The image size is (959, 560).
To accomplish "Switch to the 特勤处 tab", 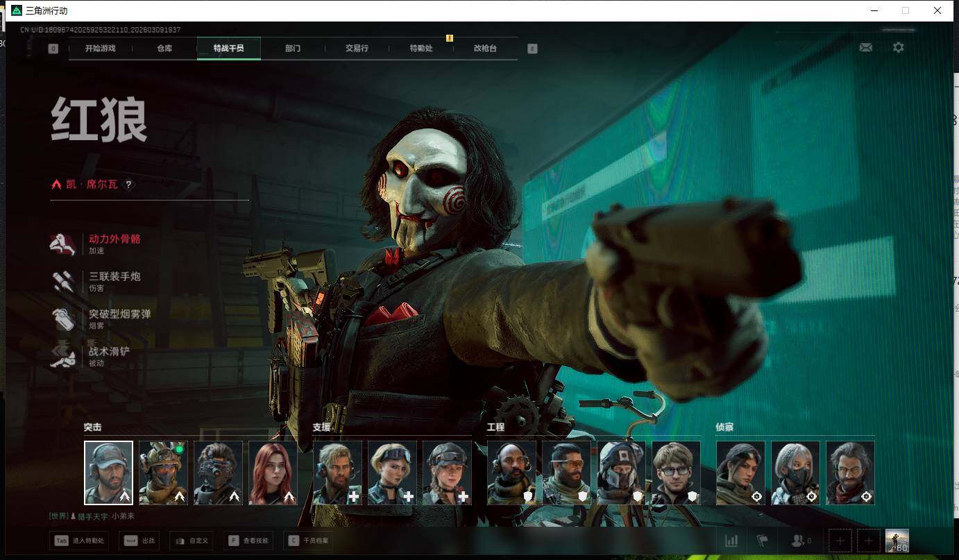I will point(421,49).
